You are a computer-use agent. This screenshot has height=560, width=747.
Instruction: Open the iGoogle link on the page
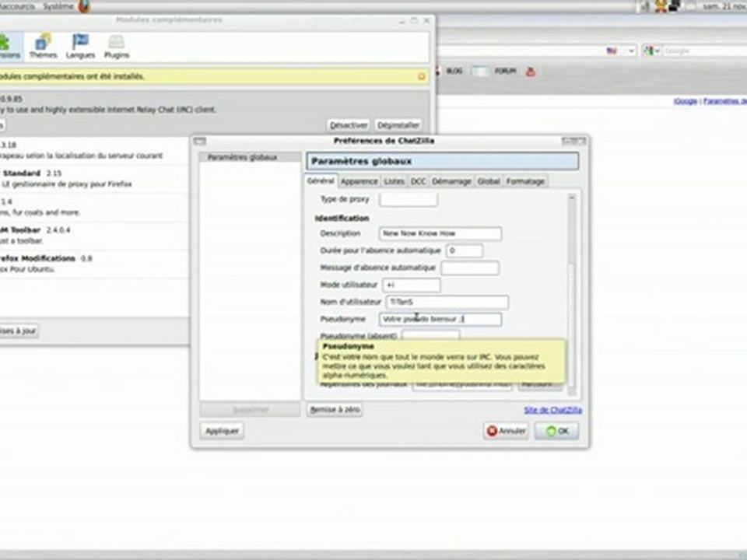[x=686, y=101]
